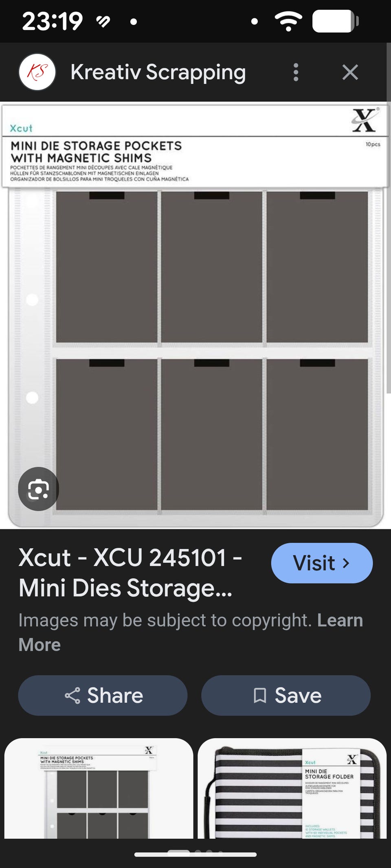Tap the battery status bar icon

coord(336,21)
